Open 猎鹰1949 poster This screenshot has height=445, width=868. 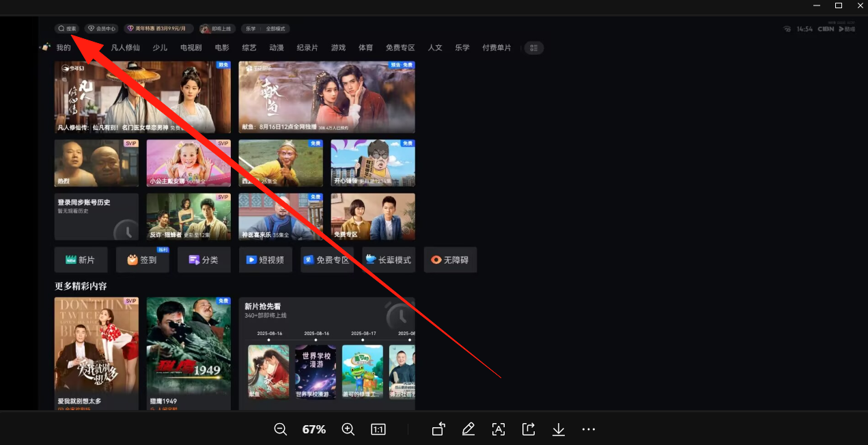pos(188,353)
